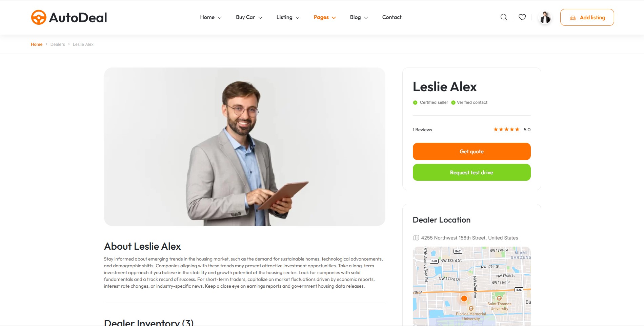Click the orange location marker on map
Image resolution: width=644 pixels, height=326 pixels.
tap(464, 299)
